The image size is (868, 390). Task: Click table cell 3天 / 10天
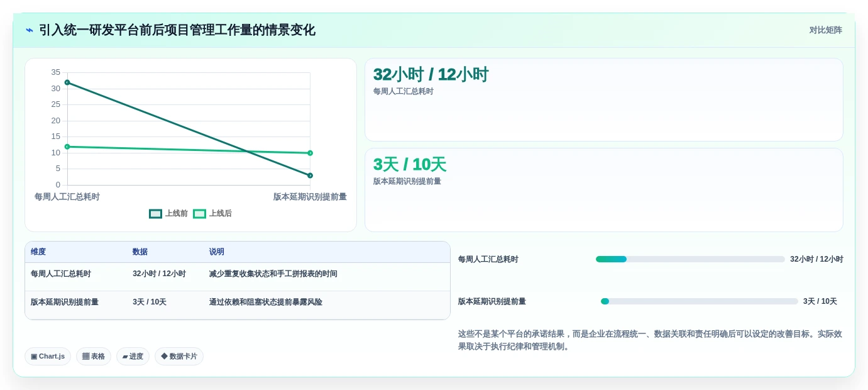click(150, 303)
